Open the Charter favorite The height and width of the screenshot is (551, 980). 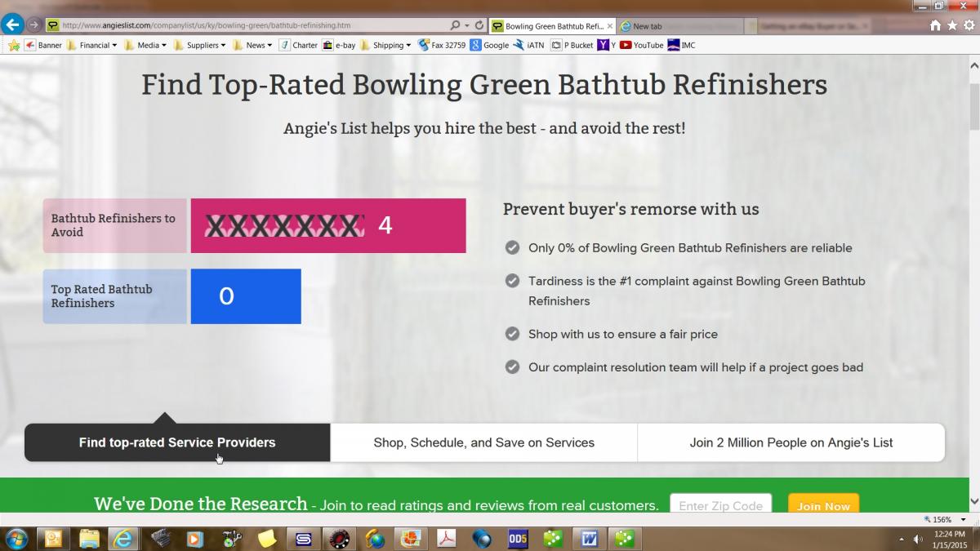(x=298, y=45)
